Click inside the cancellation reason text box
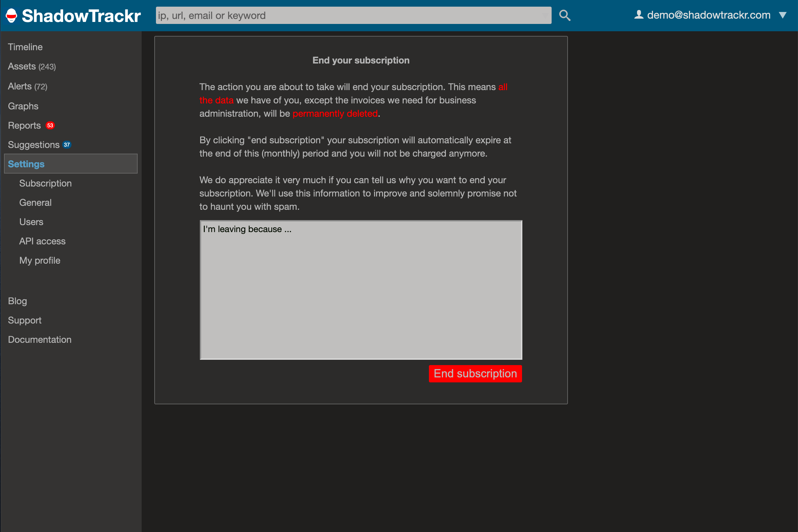The height and width of the screenshot is (532, 798). [360, 288]
